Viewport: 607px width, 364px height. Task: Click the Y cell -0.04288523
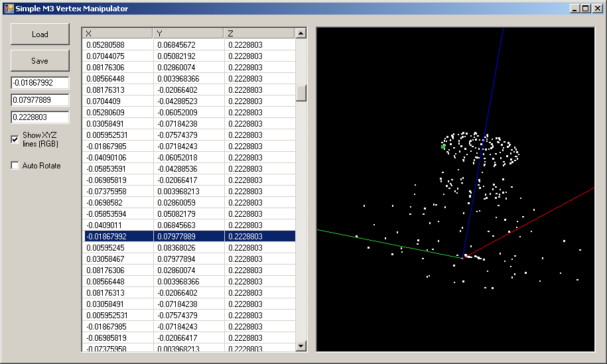[189, 101]
